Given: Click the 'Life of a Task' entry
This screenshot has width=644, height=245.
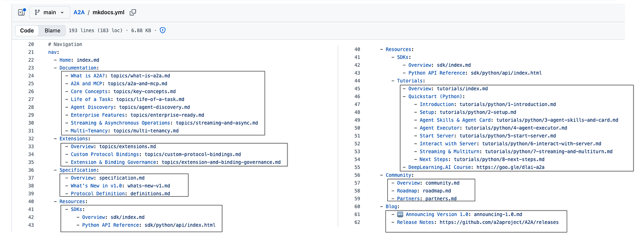Looking at the screenshot, I should pyautogui.click(x=125, y=99).
